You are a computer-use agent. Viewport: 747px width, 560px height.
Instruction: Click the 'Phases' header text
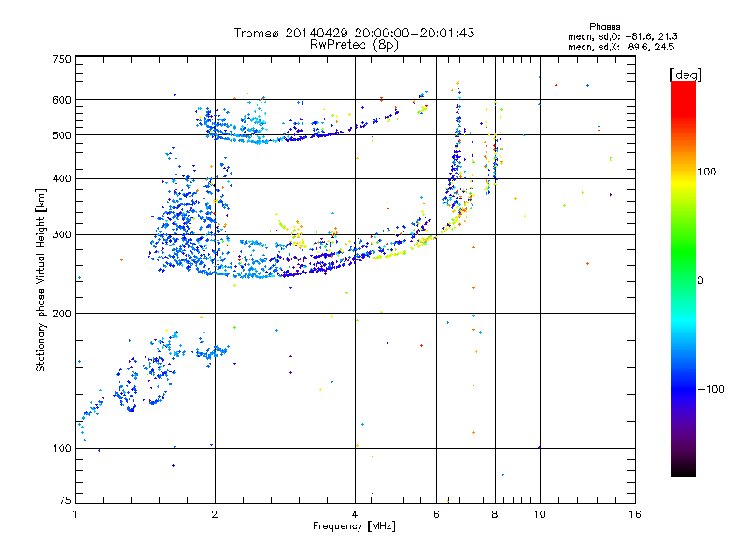[604, 27]
